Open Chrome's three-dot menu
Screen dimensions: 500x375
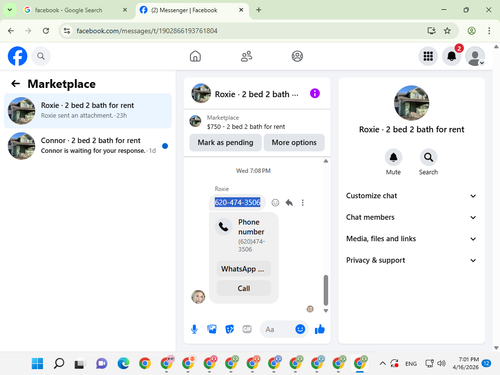click(489, 31)
